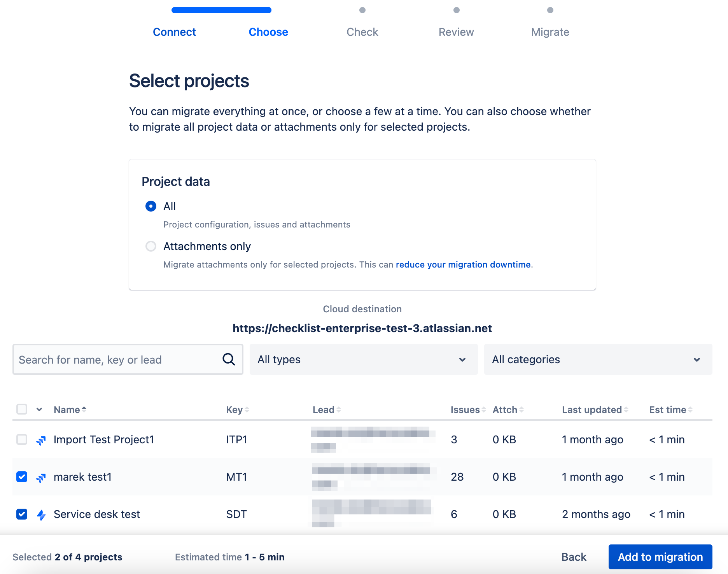The height and width of the screenshot is (574, 728).
Task: Click the search magnifier icon
Action: (x=229, y=359)
